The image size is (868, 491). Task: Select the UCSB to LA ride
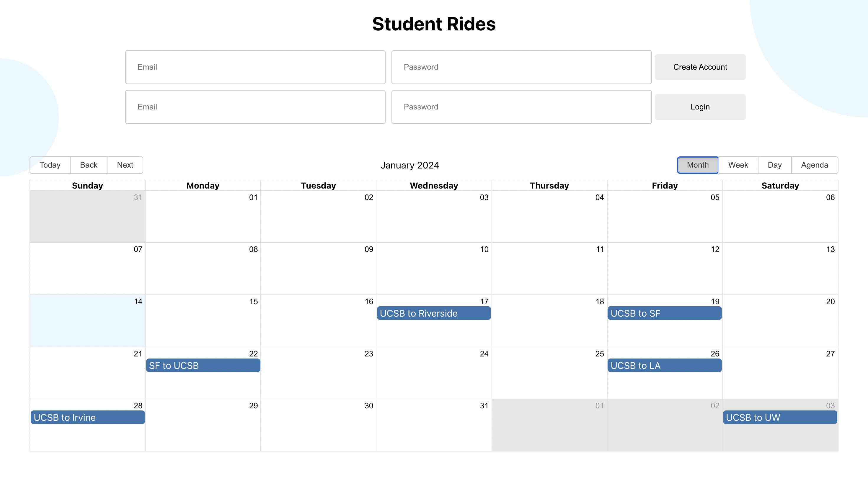pos(664,366)
